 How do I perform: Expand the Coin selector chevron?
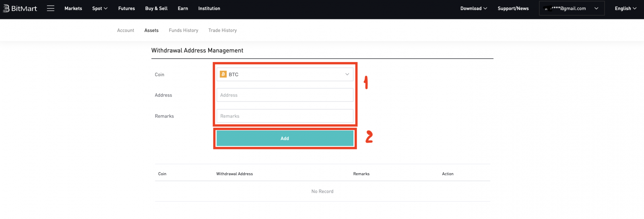tap(347, 74)
